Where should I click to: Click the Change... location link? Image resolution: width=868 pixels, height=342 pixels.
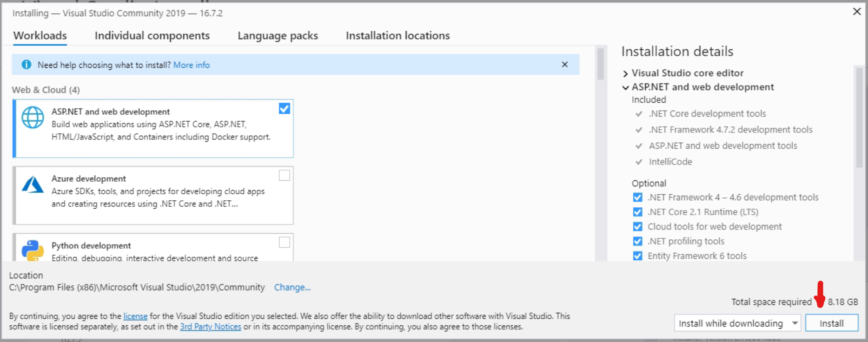click(292, 287)
